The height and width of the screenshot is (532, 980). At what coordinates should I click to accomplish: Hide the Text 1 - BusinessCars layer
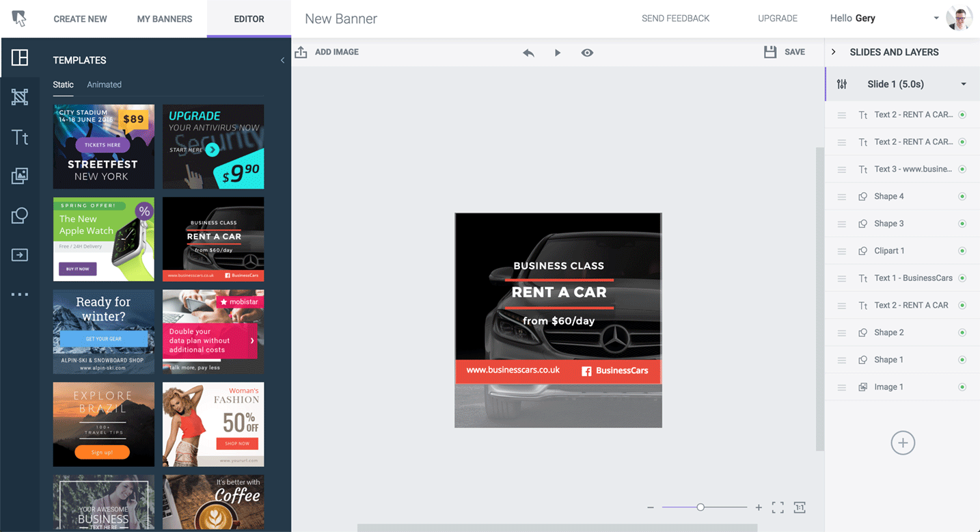pos(962,278)
